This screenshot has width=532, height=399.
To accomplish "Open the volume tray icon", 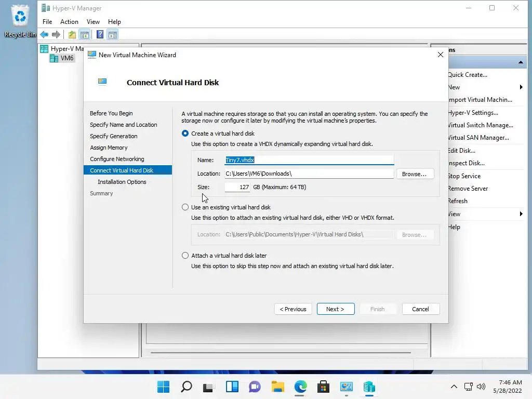I will pos(481,387).
